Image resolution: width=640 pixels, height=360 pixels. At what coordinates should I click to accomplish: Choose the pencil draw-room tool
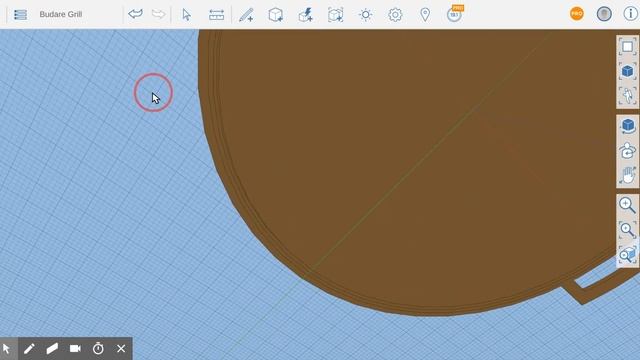(246, 15)
